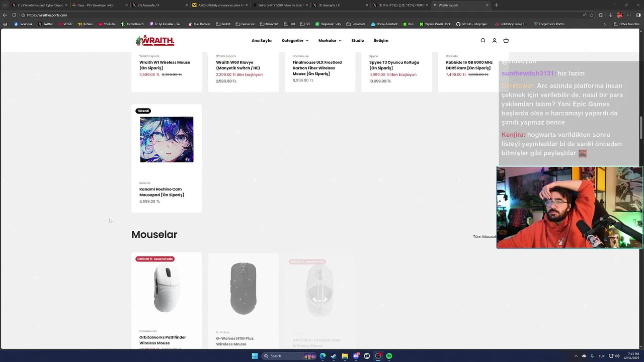
Task: Open the shopping cart icon
Action: [506, 41]
